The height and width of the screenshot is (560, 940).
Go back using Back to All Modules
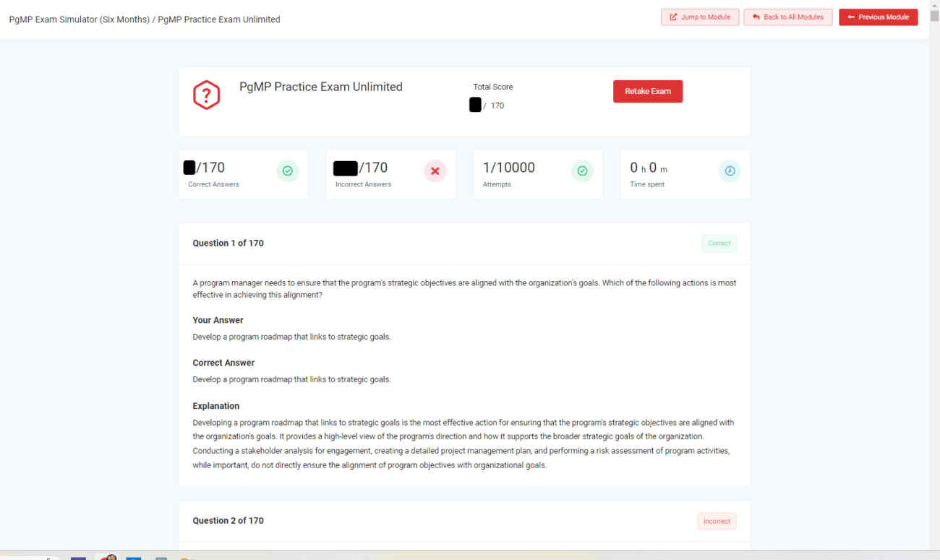point(787,17)
